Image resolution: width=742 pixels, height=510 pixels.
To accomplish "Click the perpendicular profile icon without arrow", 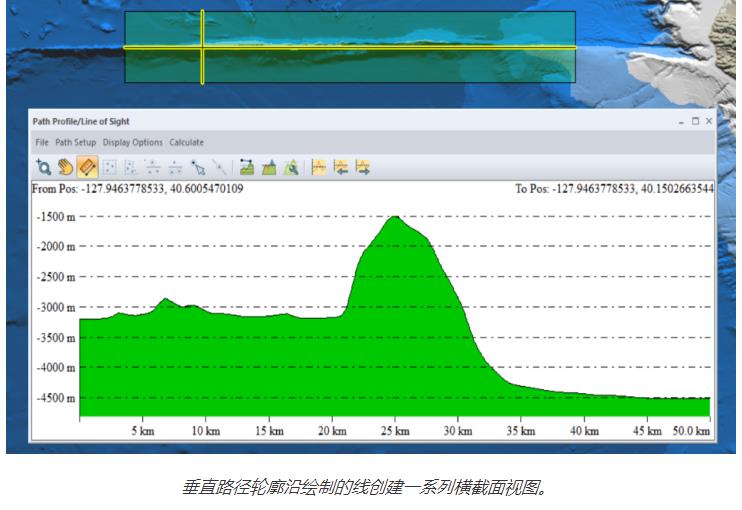I will [x=318, y=167].
